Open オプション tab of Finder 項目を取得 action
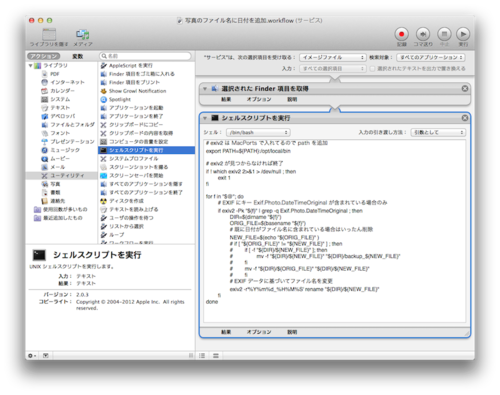Viewport: 500px width, 395px height. (259, 99)
